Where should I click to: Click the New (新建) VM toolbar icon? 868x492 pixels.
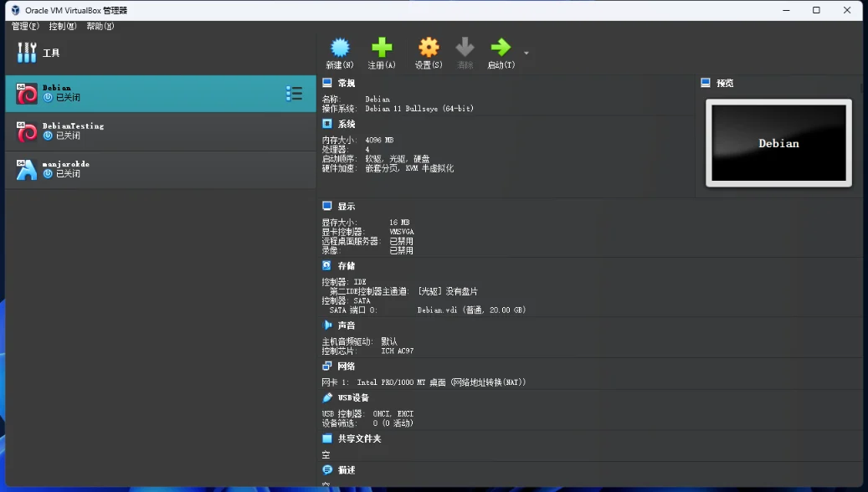(x=340, y=48)
